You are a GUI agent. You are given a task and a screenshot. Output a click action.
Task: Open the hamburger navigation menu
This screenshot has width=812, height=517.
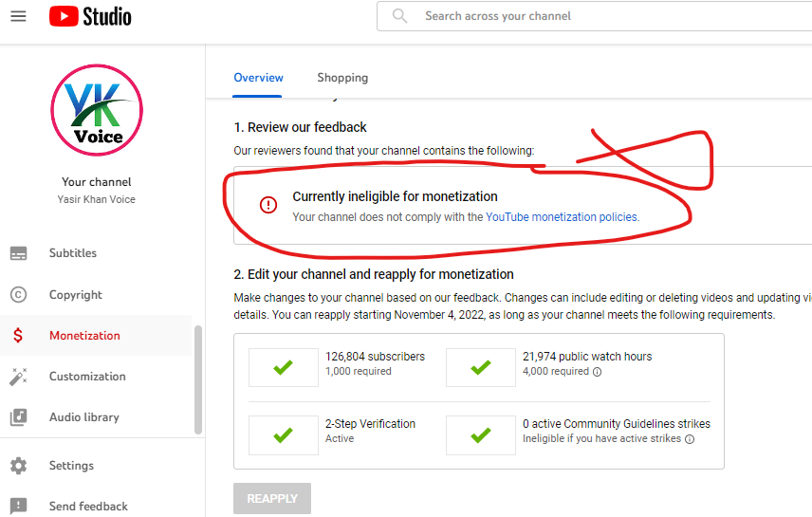click(x=18, y=16)
